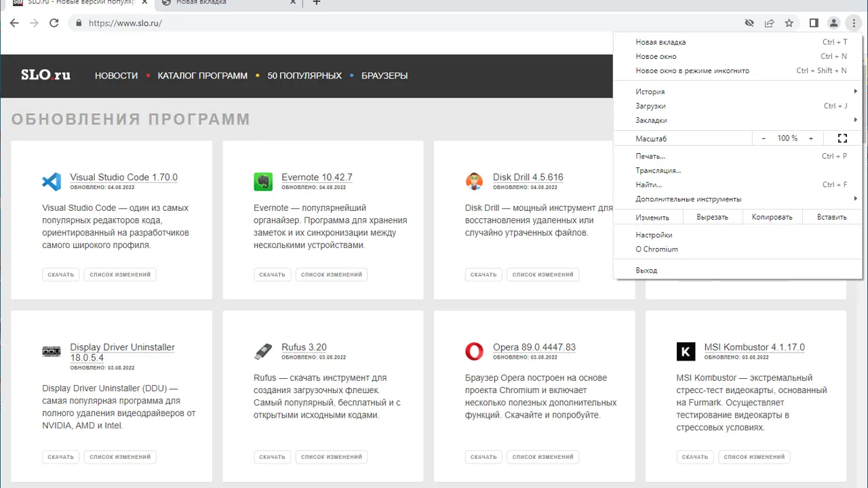Click the browser back arrow button
Viewport: 868px width, 488px height.
[14, 23]
